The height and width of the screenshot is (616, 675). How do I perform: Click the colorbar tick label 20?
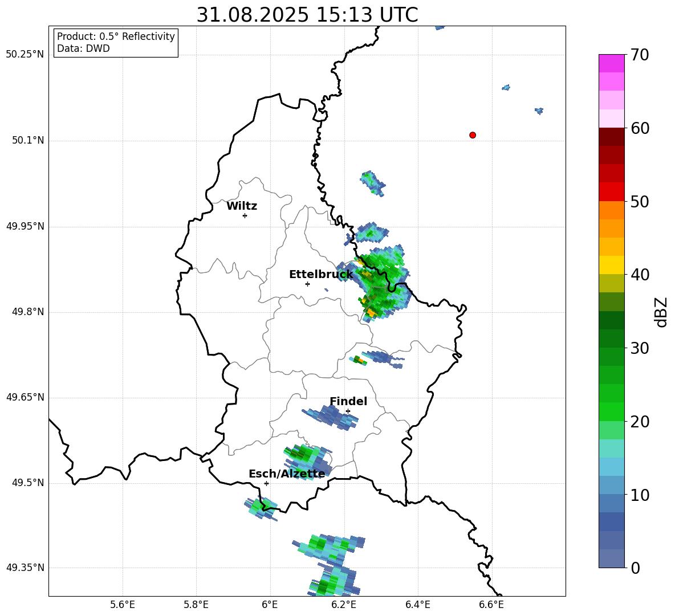[640, 422]
